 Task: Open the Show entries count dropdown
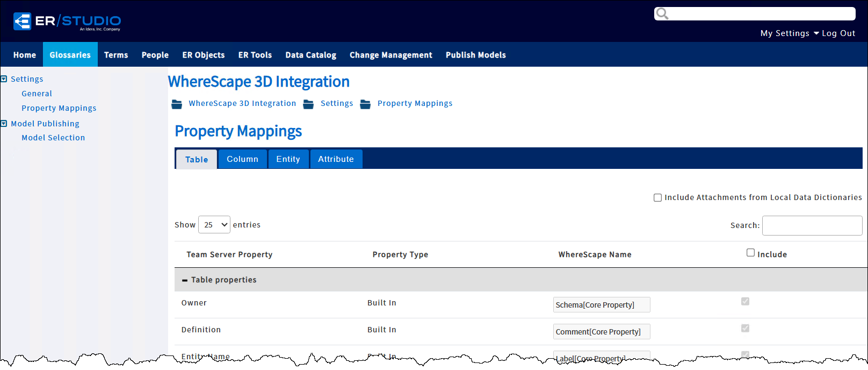[x=214, y=225]
